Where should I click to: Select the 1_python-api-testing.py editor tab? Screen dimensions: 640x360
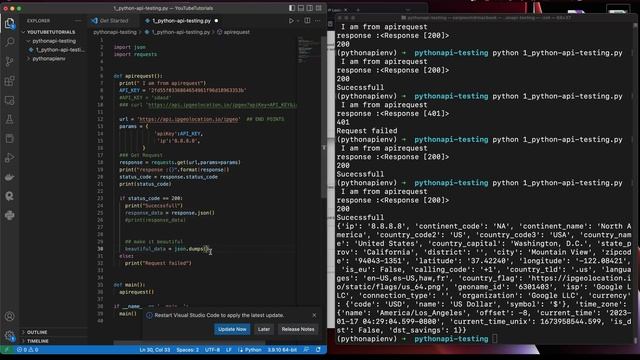[181, 20]
